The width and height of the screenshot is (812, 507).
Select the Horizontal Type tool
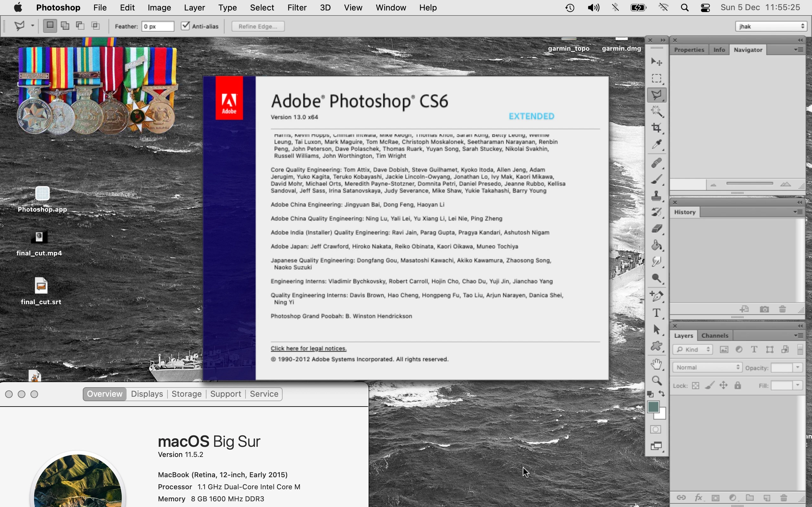pyautogui.click(x=656, y=313)
